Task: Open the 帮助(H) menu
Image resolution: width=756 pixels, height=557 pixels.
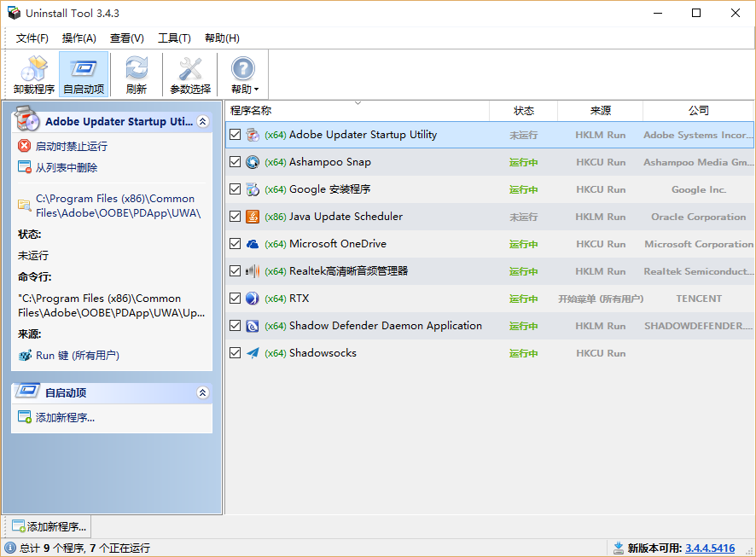Action: [x=222, y=38]
